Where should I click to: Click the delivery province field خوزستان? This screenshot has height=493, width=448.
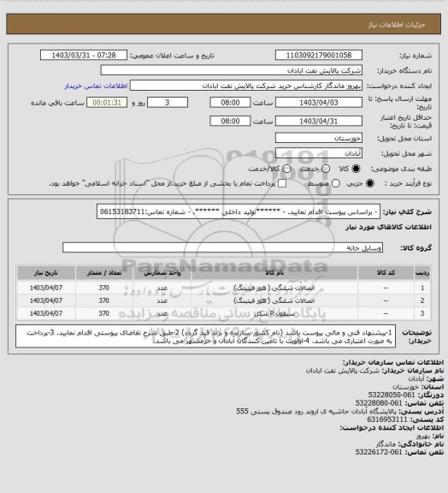tap(319, 138)
